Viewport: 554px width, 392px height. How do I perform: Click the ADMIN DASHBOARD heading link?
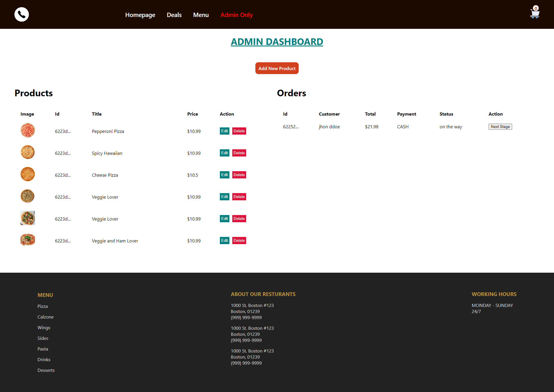277,42
